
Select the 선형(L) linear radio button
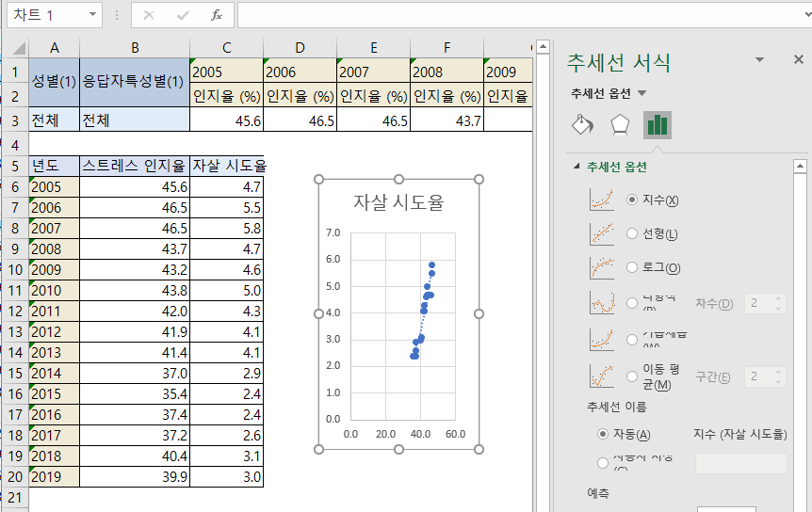[632, 233]
